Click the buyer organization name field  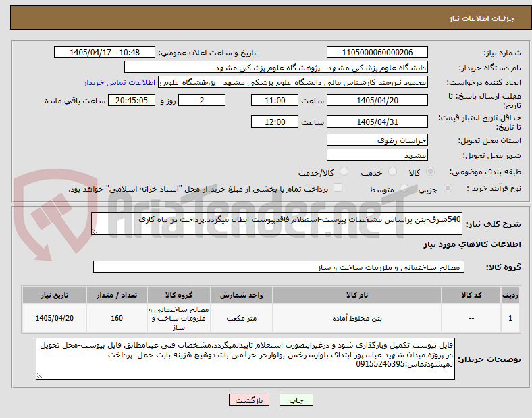click(x=276, y=67)
